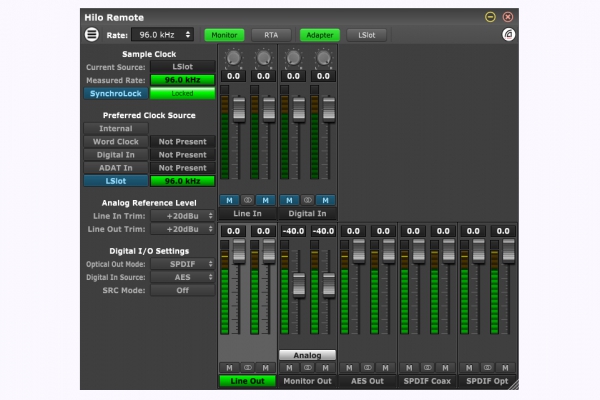This screenshot has width=600, height=400.
Task: Toggle the SynchroLock button
Action: click(x=115, y=93)
